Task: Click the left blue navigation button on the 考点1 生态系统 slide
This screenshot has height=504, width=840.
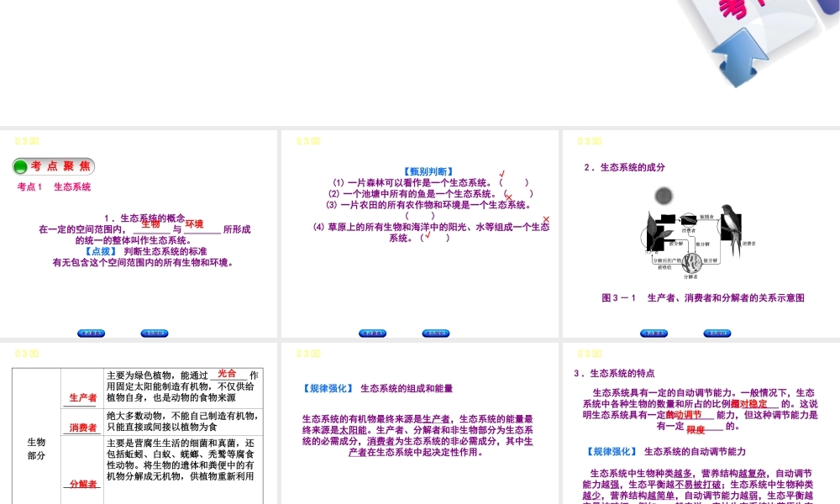Action: (91, 333)
